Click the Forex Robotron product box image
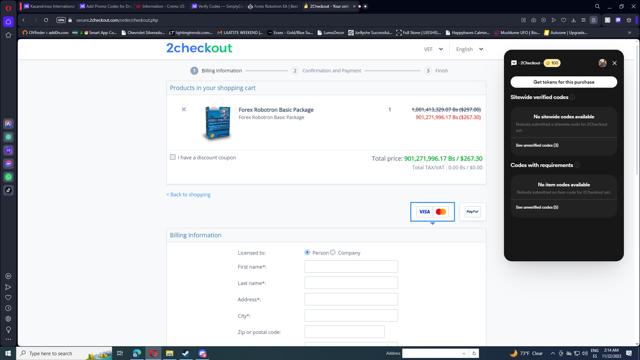Screen dimensions: 640x360 (x=218, y=122)
